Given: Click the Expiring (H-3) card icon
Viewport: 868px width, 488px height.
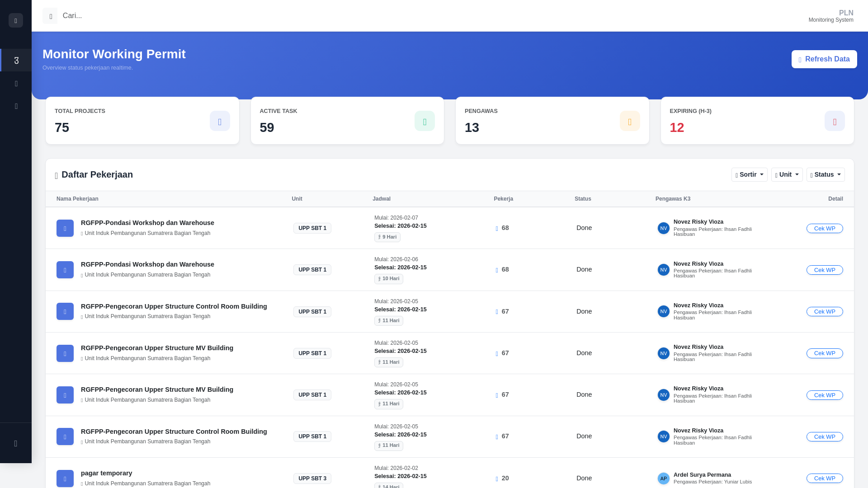Looking at the screenshot, I should tap(835, 121).
